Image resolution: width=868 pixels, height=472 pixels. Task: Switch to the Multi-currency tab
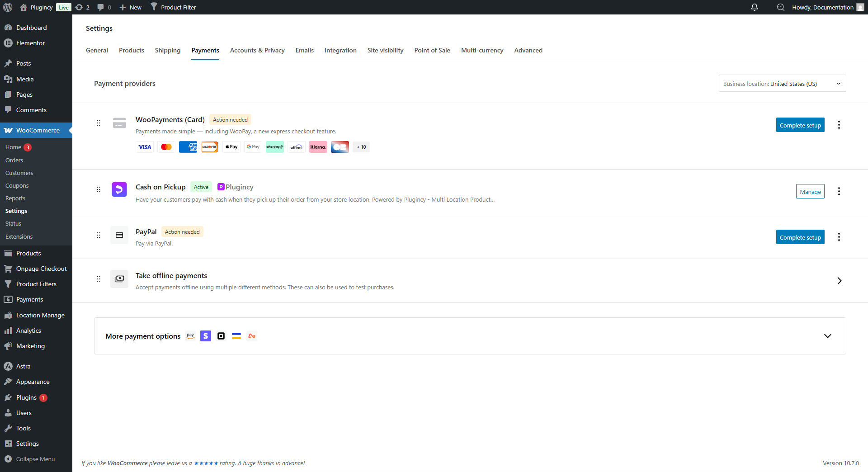coord(482,50)
